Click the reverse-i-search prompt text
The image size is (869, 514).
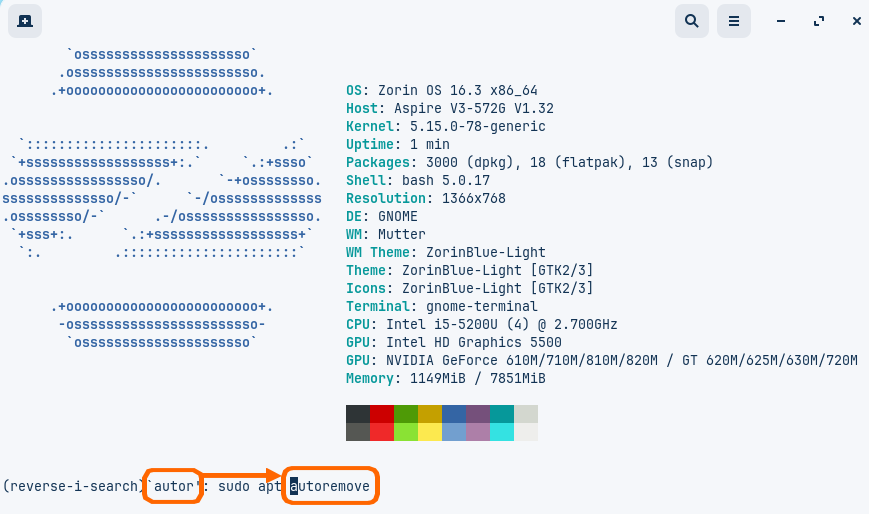73,487
